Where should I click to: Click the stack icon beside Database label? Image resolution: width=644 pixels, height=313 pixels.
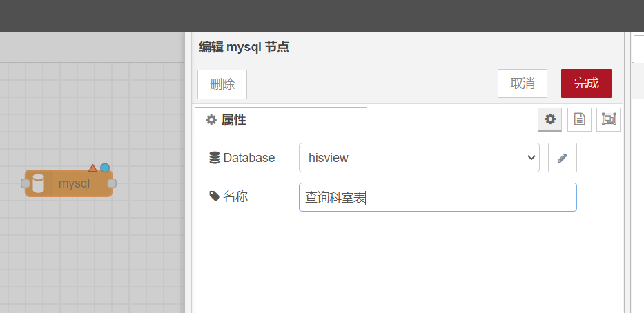(214, 158)
